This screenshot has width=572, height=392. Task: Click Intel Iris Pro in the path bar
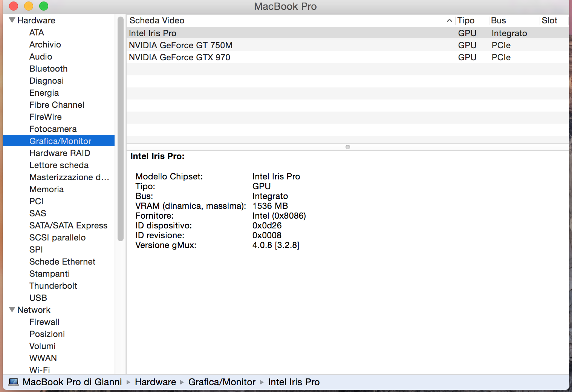(x=294, y=382)
